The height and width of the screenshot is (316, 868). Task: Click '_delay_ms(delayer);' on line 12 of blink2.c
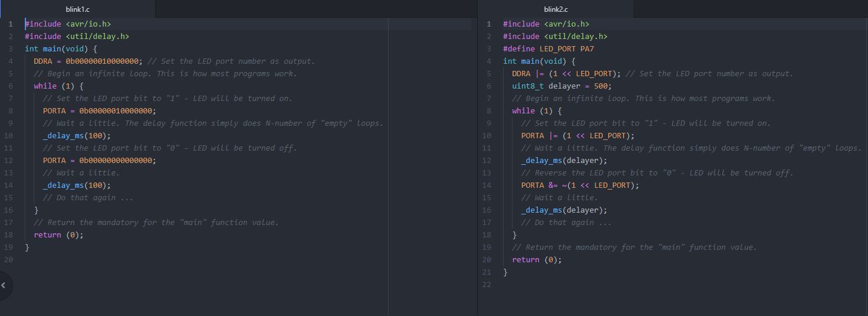(x=564, y=161)
